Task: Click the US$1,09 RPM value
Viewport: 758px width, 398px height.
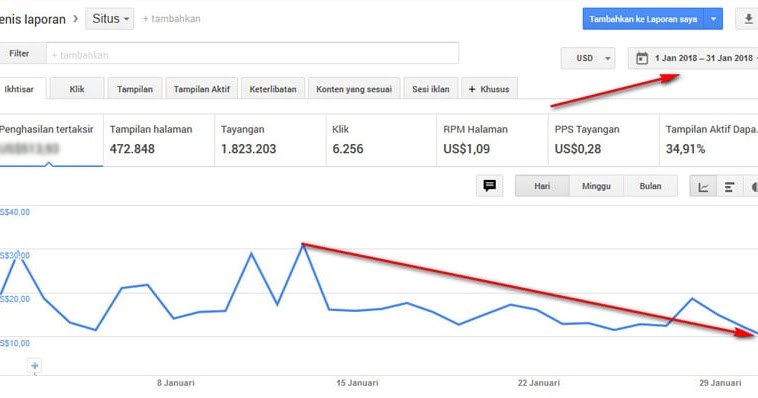Action: click(x=466, y=149)
